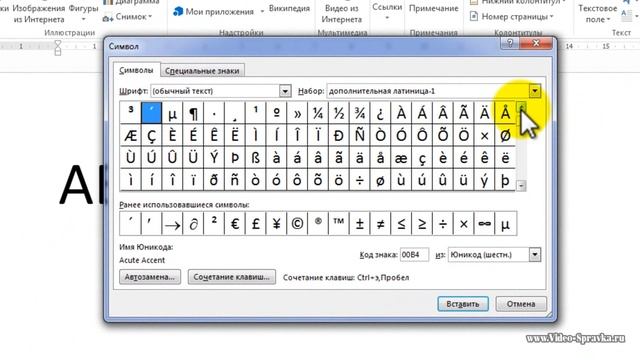Pick the ≠ symbol from recent symbols

[x=380, y=224]
